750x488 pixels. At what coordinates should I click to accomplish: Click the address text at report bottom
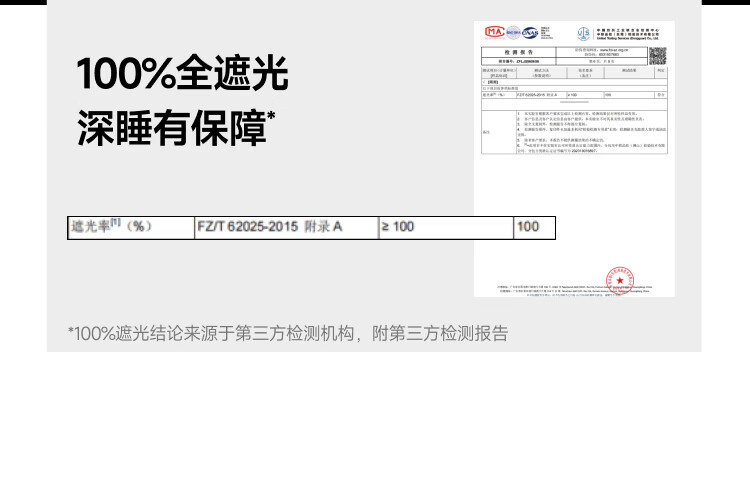pos(574,289)
